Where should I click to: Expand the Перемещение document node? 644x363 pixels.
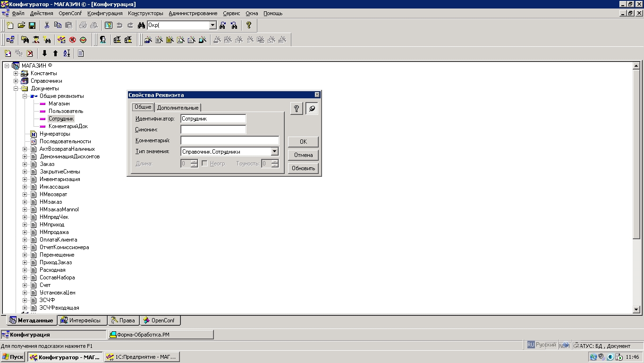click(25, 255)
